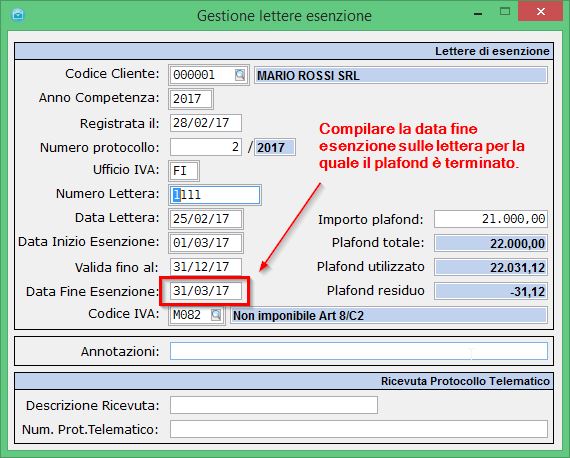Select the Data Fine Esenzione field

pos(206,291)
